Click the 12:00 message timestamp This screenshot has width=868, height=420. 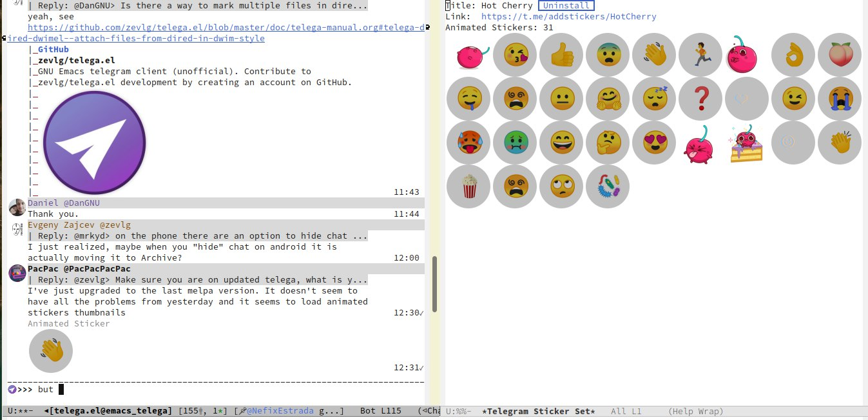[x=406, y=258]
